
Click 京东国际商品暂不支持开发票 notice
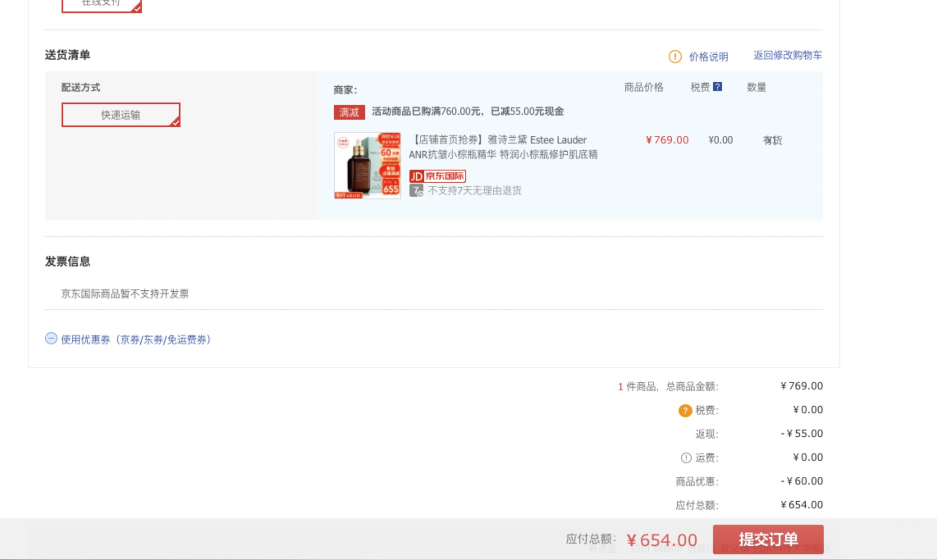(x=125, y=294)
